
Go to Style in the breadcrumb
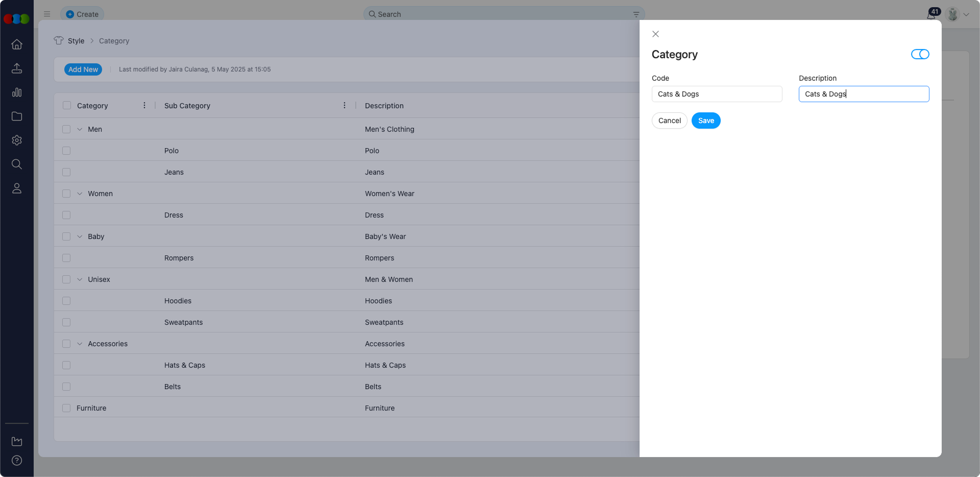[x=76, y=41]
